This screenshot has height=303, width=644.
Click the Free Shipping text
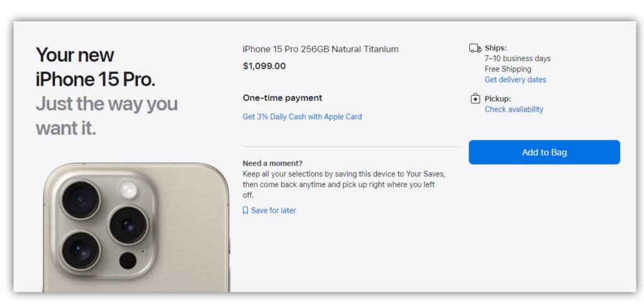click(508, 69)
